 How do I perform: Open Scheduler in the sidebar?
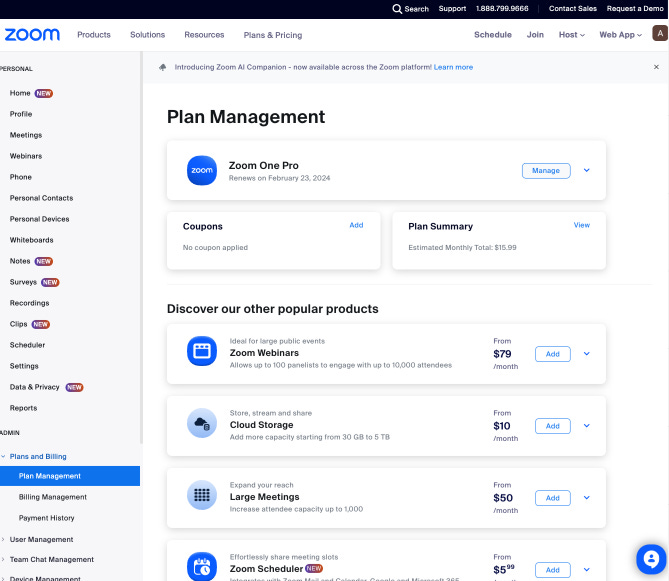(27, 345)
